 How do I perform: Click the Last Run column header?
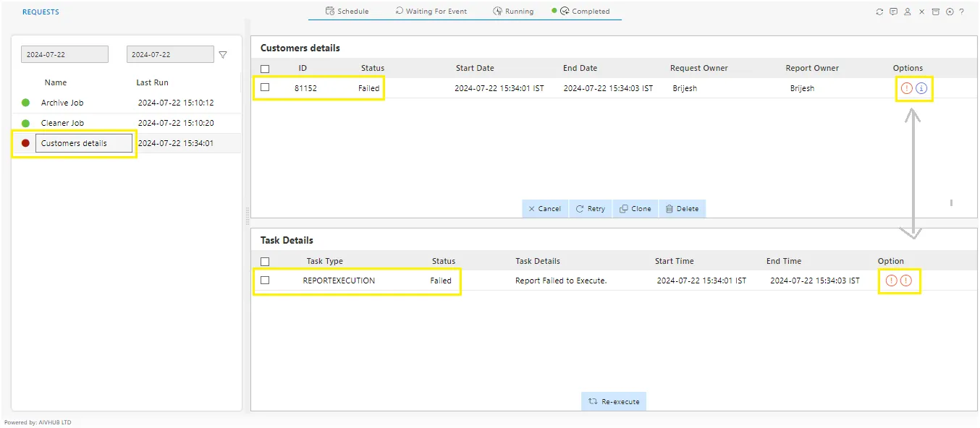coord(152,82)
